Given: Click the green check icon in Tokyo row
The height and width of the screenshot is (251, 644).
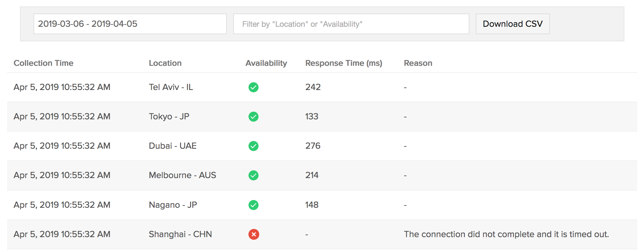Looking at the screenshot, I should click(254, 116).
